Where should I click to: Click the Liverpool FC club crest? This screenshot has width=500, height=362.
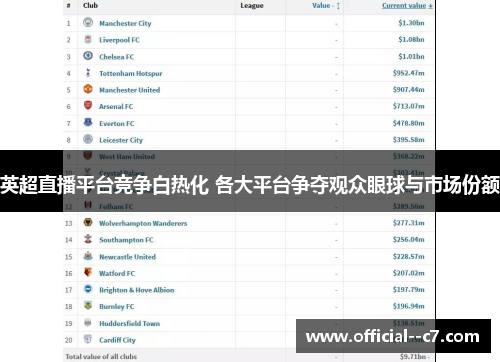(88, 39)
